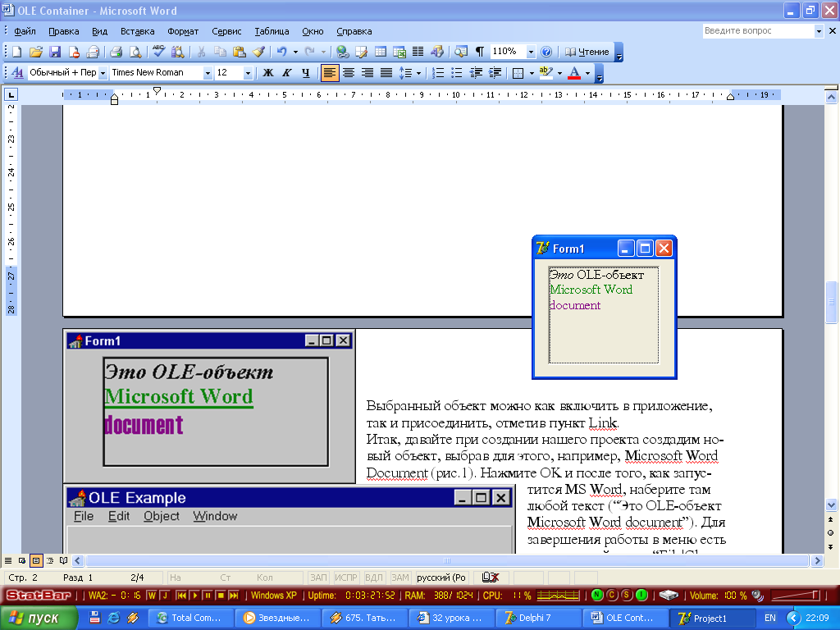Increase the paragraph indent
The width and height of the screenshot is (840, 630).
(495, 73)
